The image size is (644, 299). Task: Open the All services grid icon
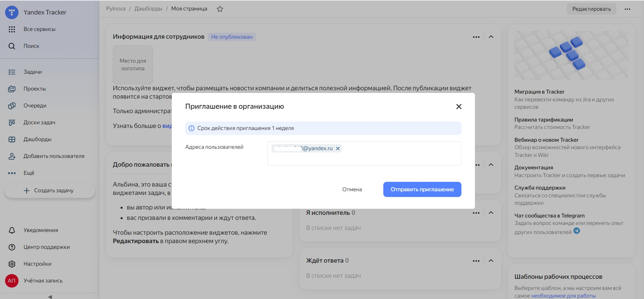click(12, 29)
